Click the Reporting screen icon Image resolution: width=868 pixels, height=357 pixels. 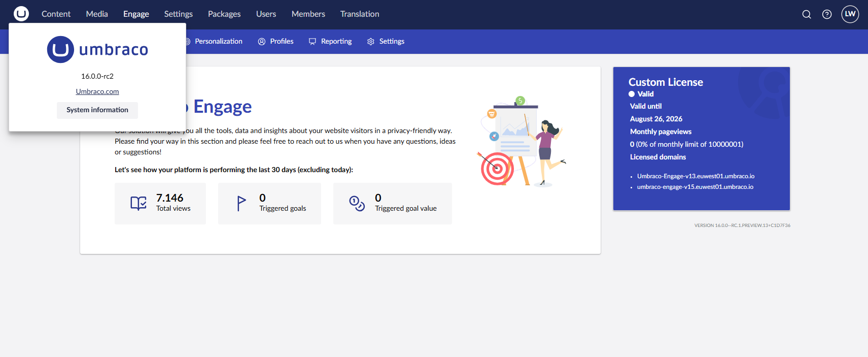click(313, 42)
